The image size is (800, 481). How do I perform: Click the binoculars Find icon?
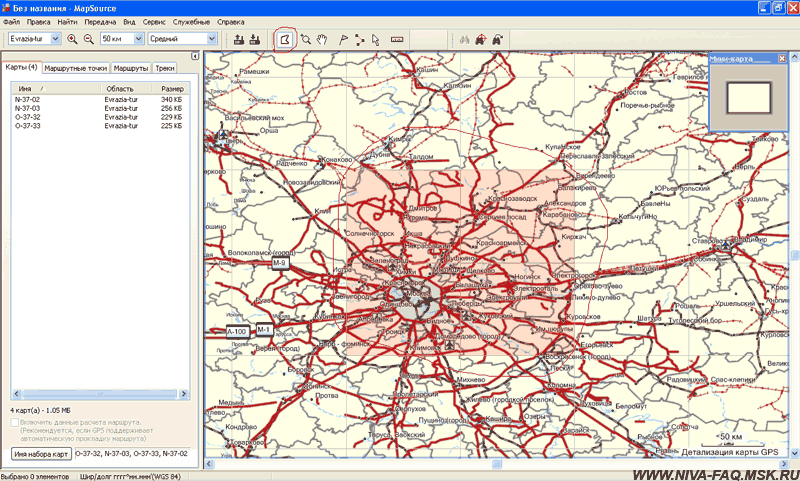point(464,39)
